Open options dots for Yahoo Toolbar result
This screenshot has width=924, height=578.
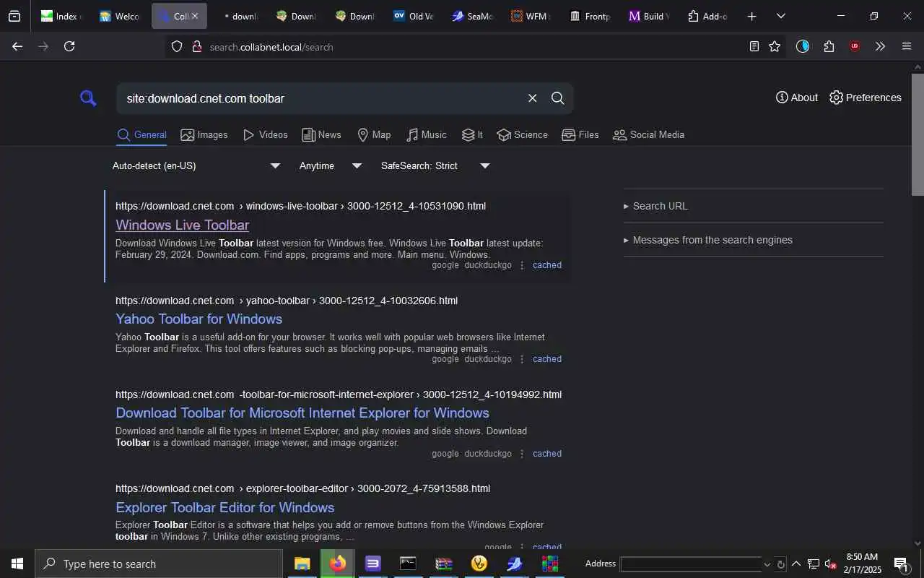point(522,359)
